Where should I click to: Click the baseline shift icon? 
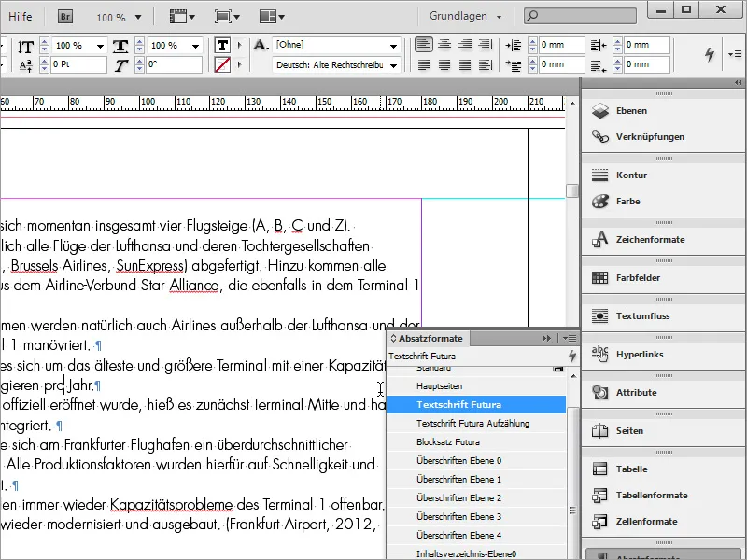pyautogui.click(x=26, y=65)
